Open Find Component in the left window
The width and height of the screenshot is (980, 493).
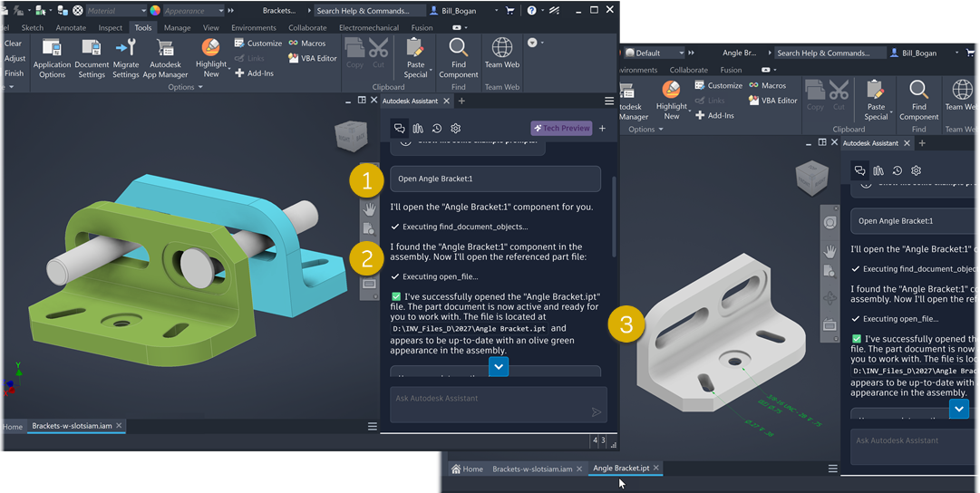458,58
